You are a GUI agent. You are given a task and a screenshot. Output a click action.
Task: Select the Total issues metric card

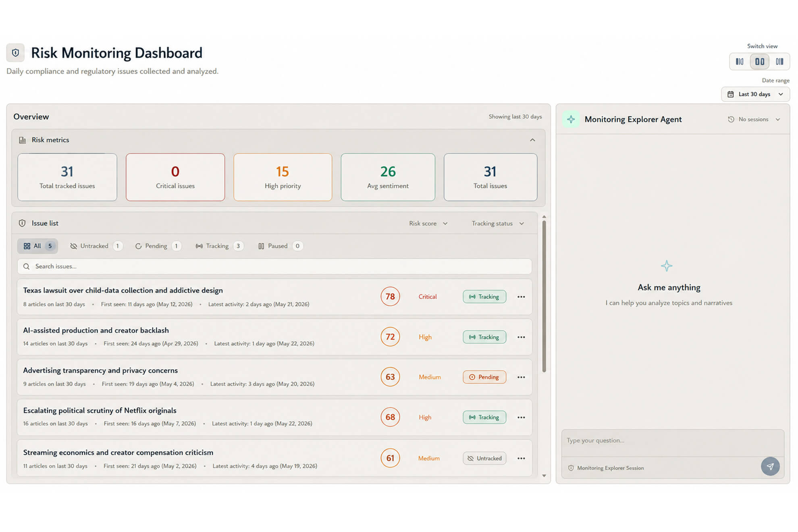click(x=490, y=177)
